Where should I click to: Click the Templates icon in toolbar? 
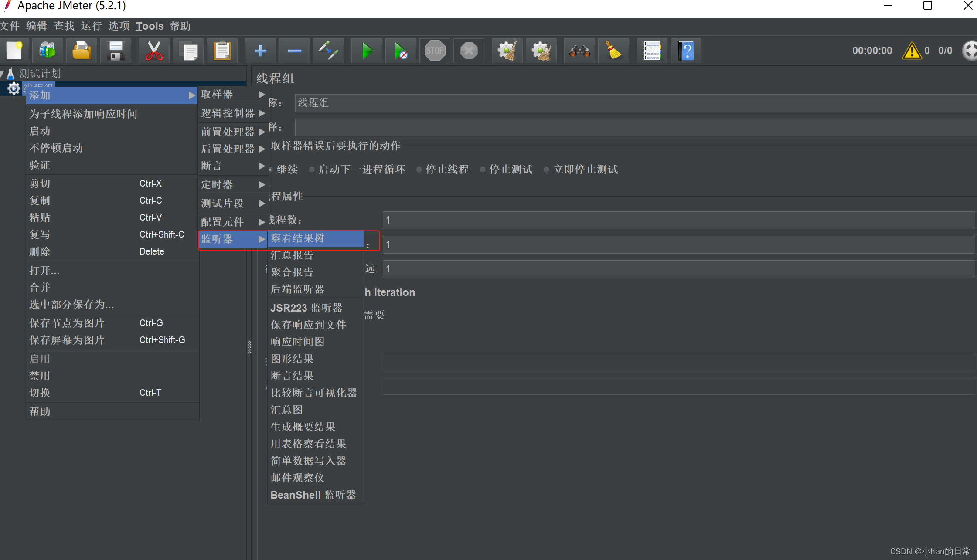48,51
